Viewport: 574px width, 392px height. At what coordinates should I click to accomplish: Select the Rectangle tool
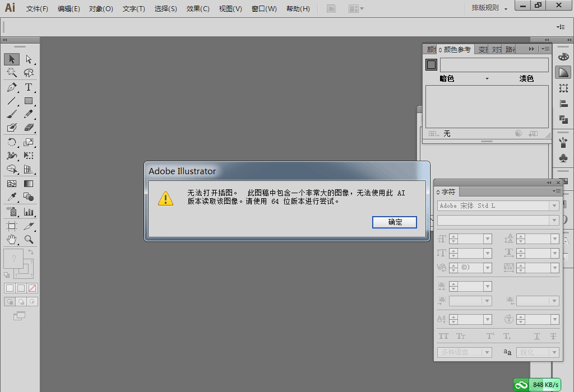[29, 101]
